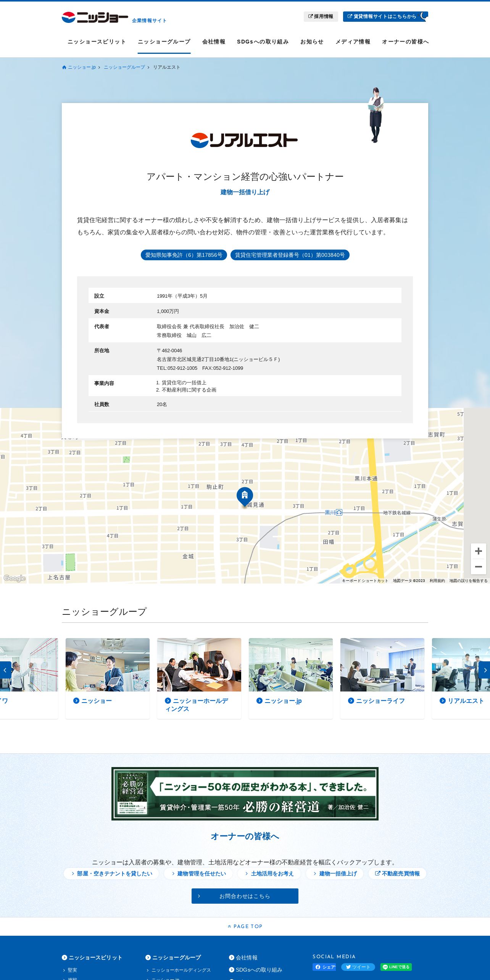490x980 pixels.
Task: Select the お知らせ menu item
Action: point(312,42)
